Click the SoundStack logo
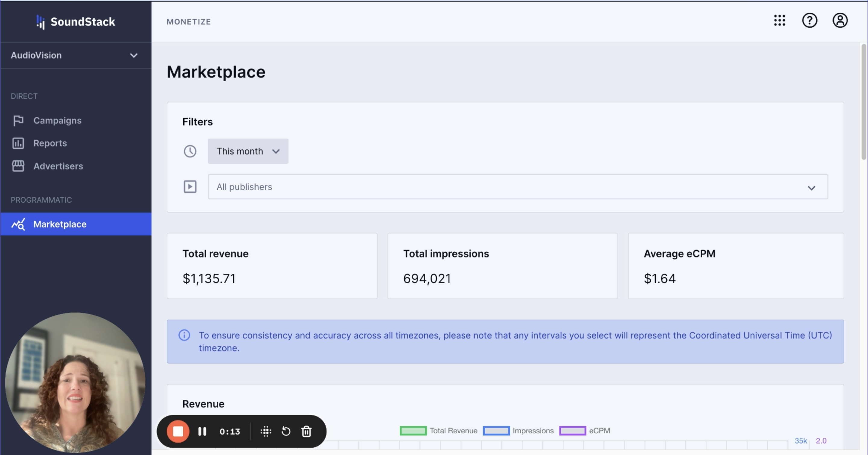868x455 pixels. point(76,22)
